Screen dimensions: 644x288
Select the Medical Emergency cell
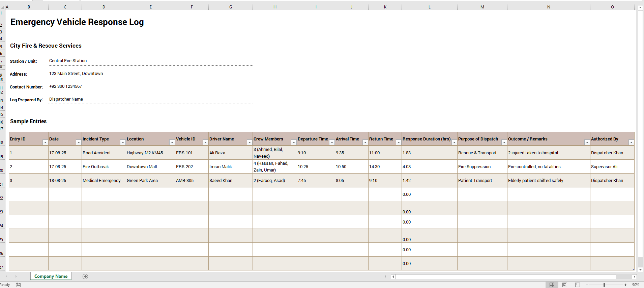click(x=104, y=181)
